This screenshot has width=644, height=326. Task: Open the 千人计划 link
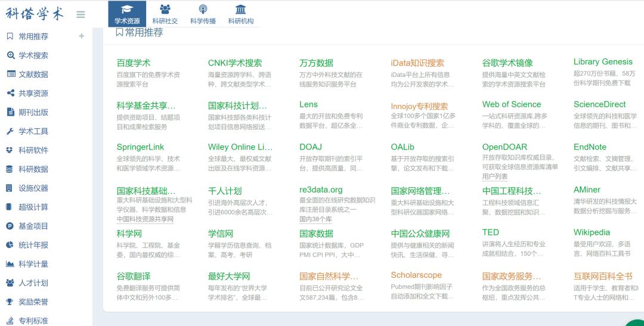(225, 191)
